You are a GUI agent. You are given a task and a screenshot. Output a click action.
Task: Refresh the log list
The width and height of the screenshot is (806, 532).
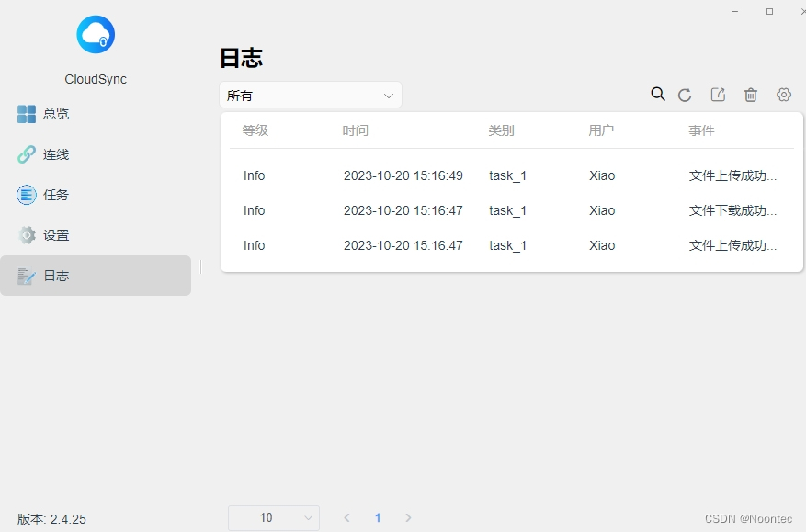pyautogui.click(x=685, y=95)
